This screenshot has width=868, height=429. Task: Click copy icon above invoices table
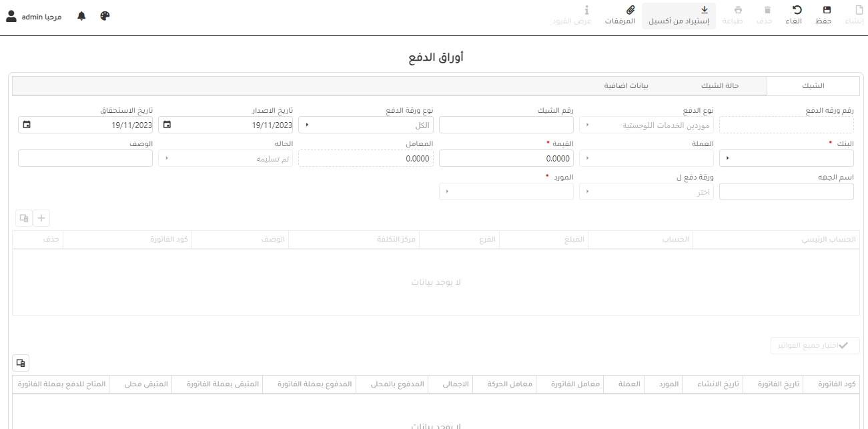click(21, 363)
